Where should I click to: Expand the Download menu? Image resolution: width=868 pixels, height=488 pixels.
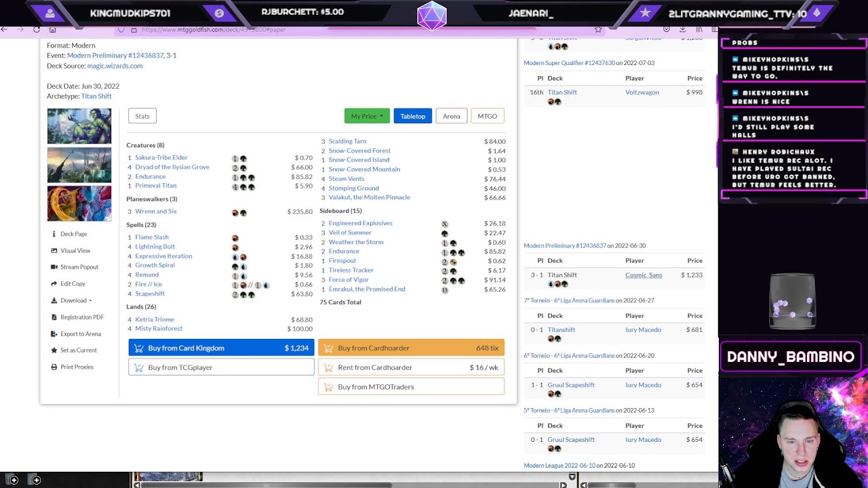click(x=76, y=300)
